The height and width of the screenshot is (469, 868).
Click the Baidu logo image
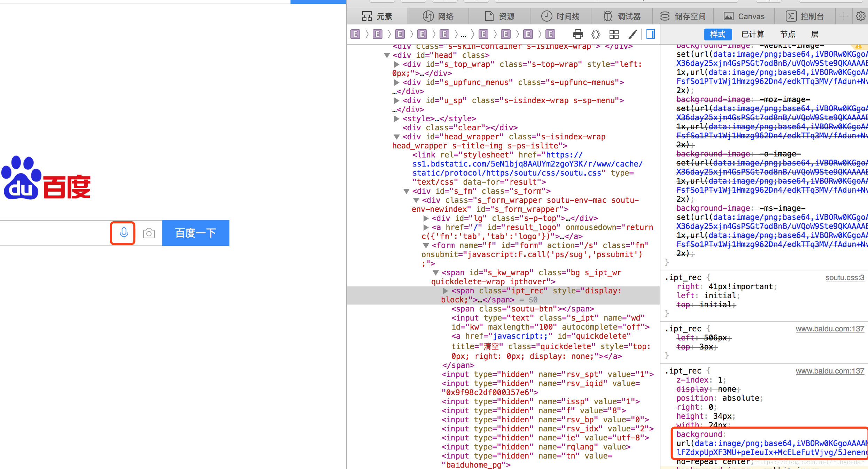46,178
